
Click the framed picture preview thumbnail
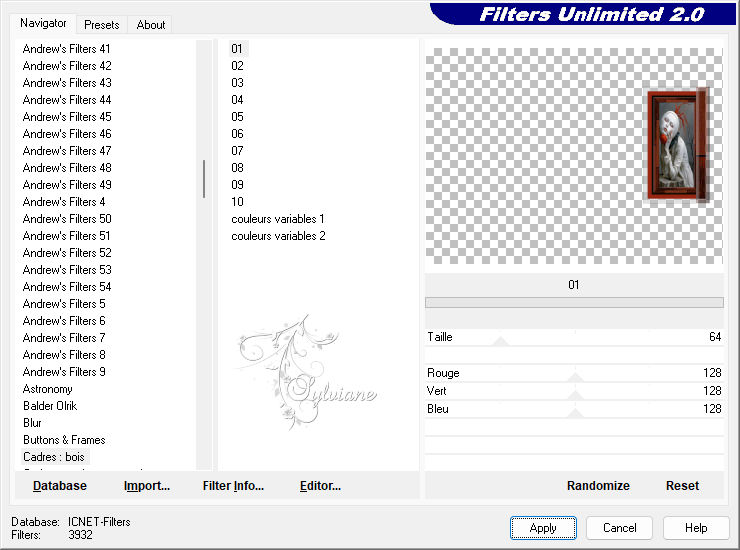pyautogui.click(x=678, y=145)
